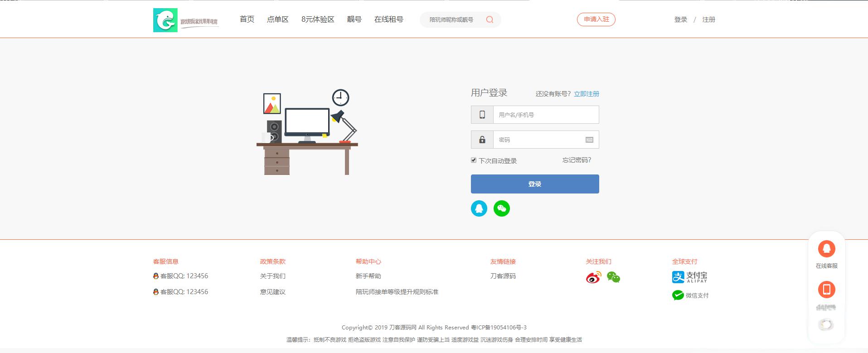
Task: Log in with the QQ penguin icon
Action: tap(479, 208)
